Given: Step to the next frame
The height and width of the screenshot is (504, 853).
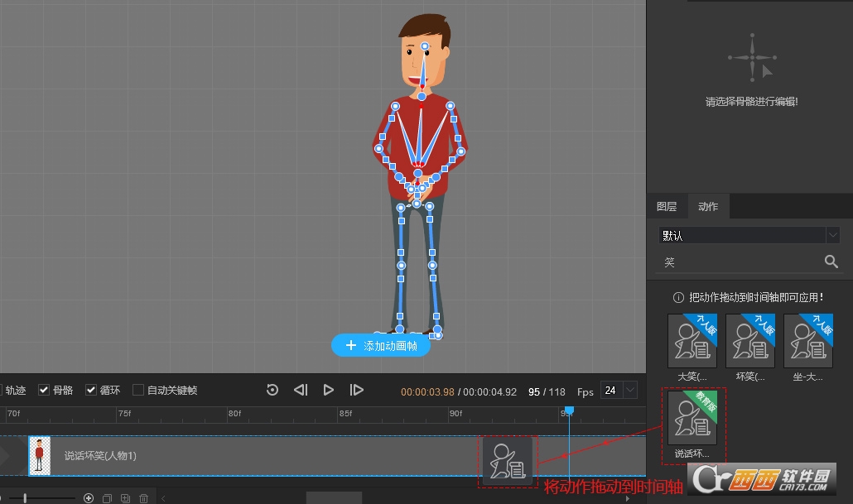Looking at the screenshot, I should (357, 390).
